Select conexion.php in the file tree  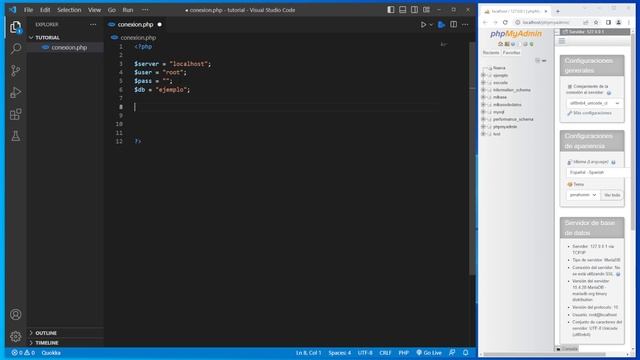(x=69, y=47)
